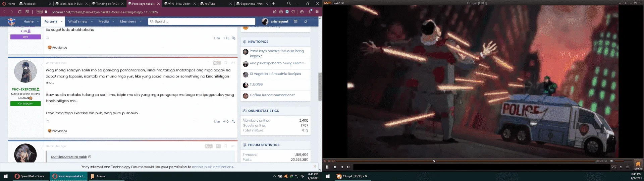Go back using the Opera back arrow
The width and height of the screenshot is (644, 181).
pos(5,12)
